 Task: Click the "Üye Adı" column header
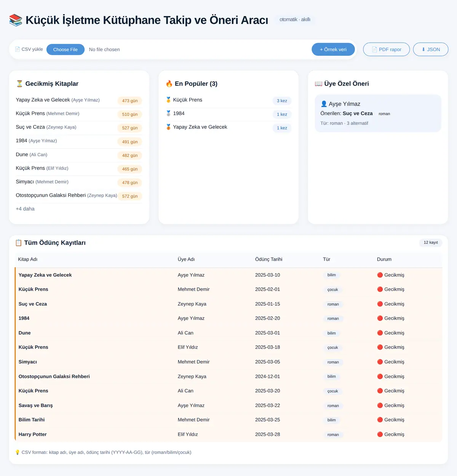186,259
